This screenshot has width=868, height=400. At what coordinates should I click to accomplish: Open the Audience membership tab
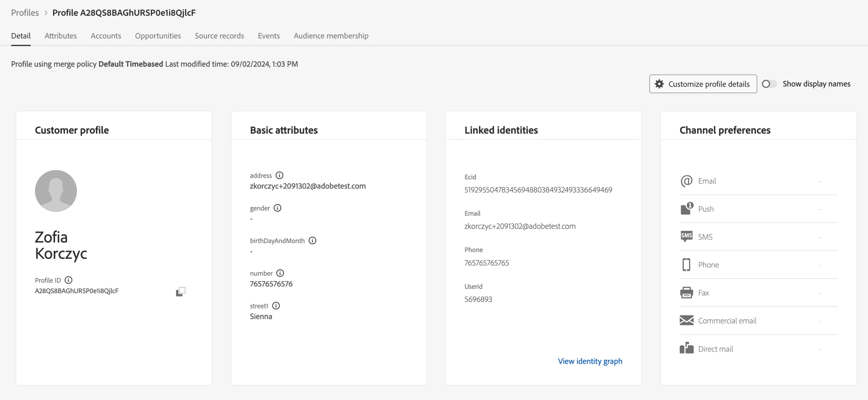point(331,36)
